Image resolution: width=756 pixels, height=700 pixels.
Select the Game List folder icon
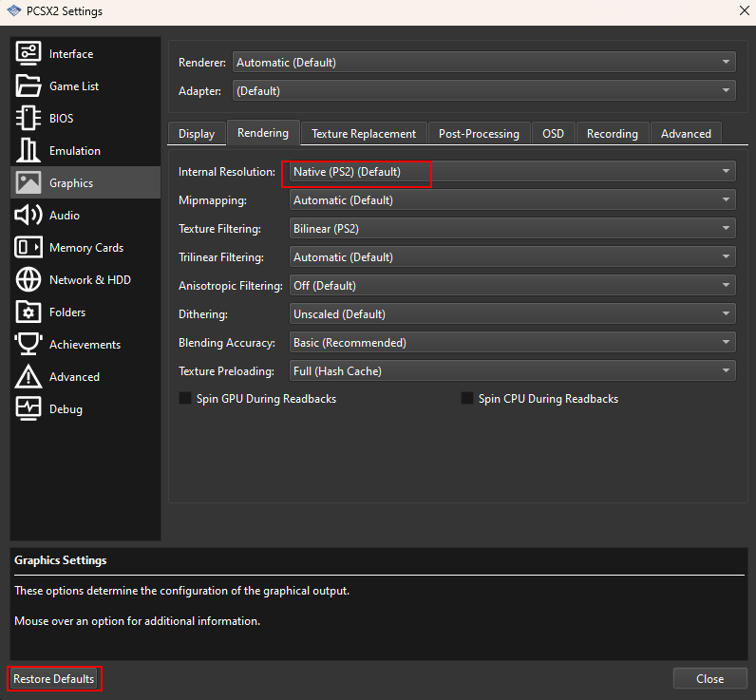pos(28,85)
